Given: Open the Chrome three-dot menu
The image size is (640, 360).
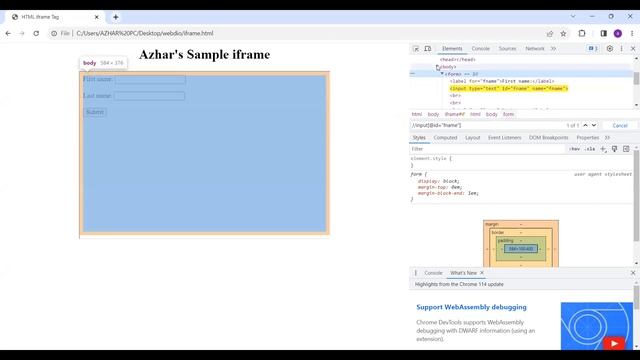Looking at the screenshot, I should click(632, 33).
